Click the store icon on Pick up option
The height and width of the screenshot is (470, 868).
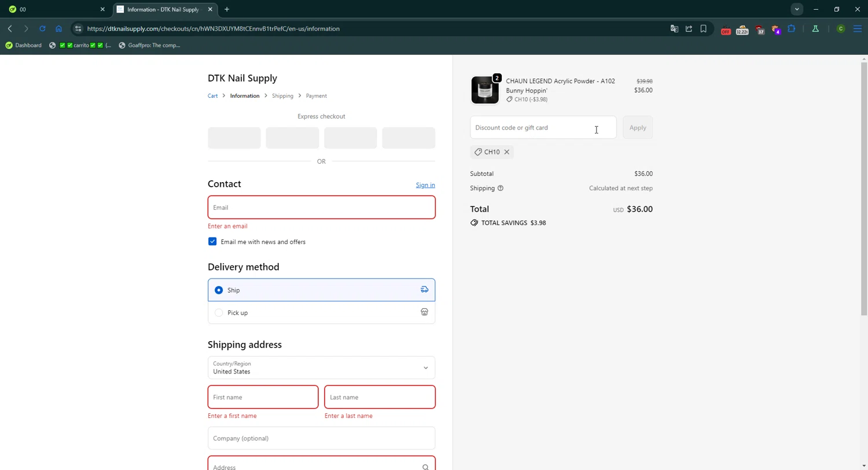pos(424,312)
